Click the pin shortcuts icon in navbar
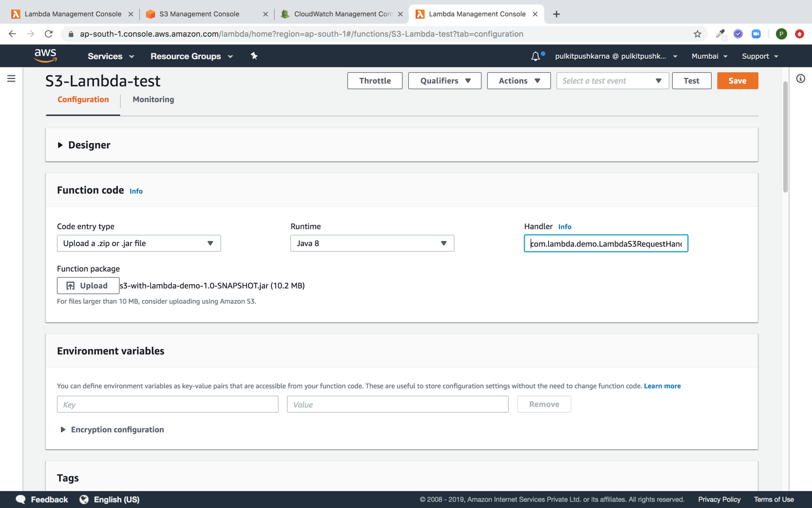 point(254,56)
